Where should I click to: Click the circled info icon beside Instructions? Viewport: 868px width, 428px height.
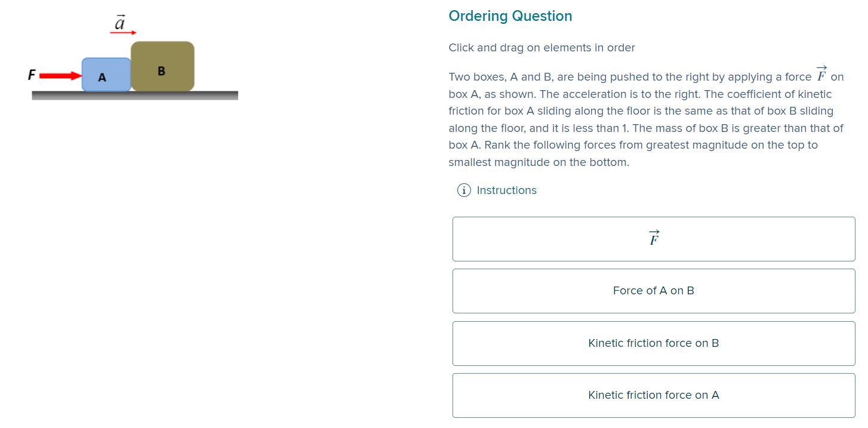[x=464, y=190]
